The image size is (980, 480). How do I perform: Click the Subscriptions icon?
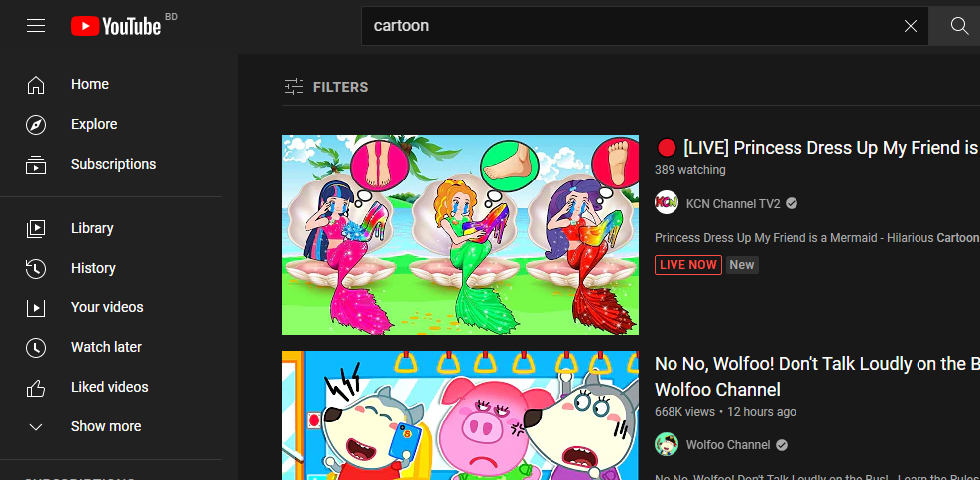(36, 164)
